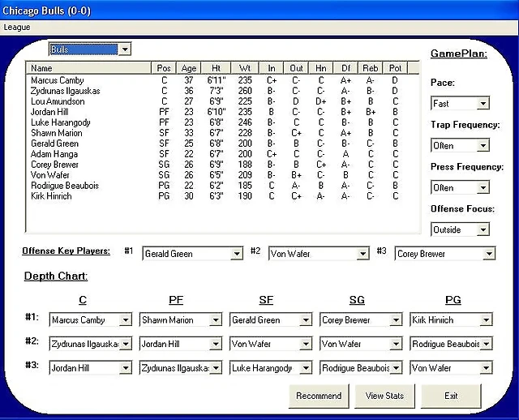Open the League menu
This screenshot has height=420, width=519.
17,27
